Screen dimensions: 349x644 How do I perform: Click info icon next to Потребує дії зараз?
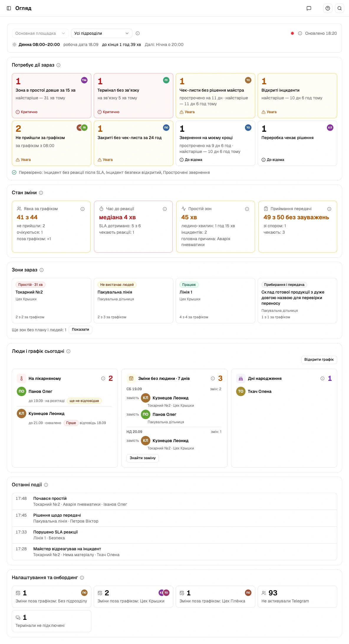pos(58,65)
